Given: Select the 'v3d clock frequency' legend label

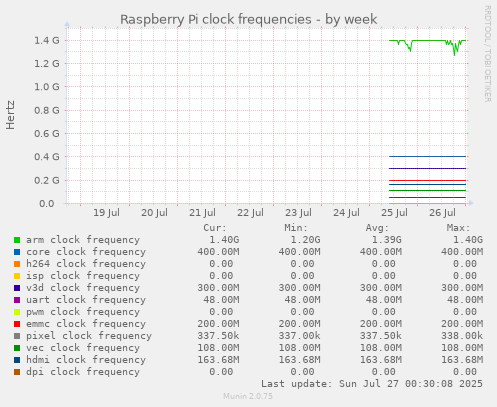Looking at the screenshot, I should pos(83,288).
